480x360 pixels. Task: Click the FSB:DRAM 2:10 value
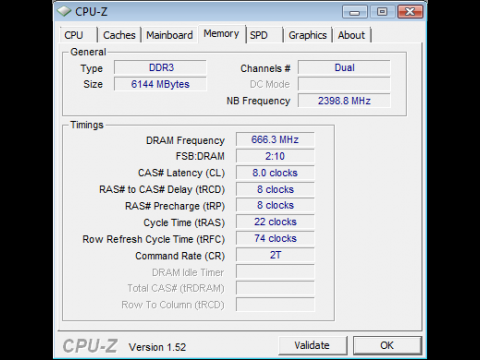(275, 156)
